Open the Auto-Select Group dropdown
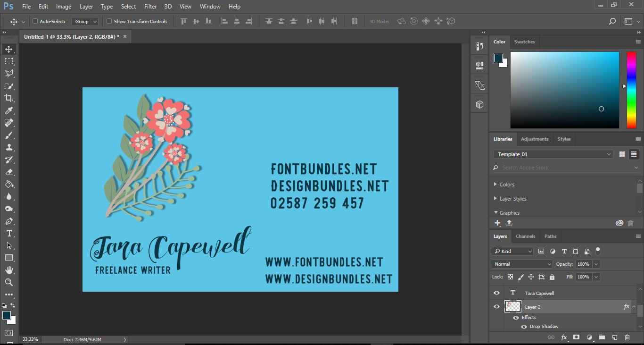The height and width of the screenshot is (345, 644). [85, 21]
